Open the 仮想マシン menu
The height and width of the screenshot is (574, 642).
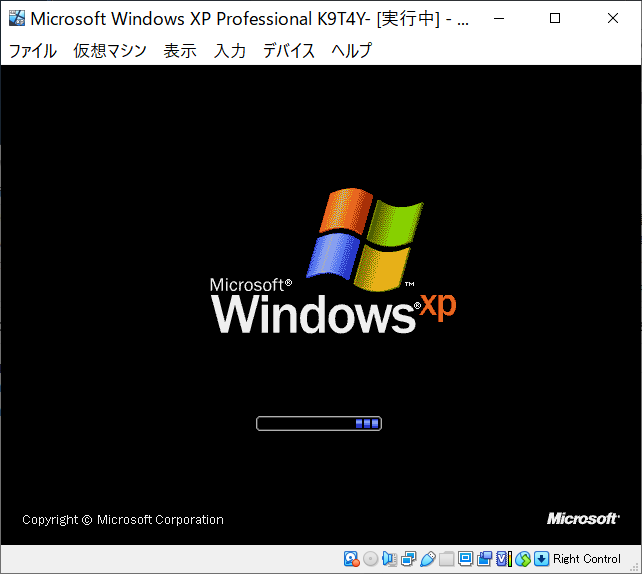(x=110, y=51)
